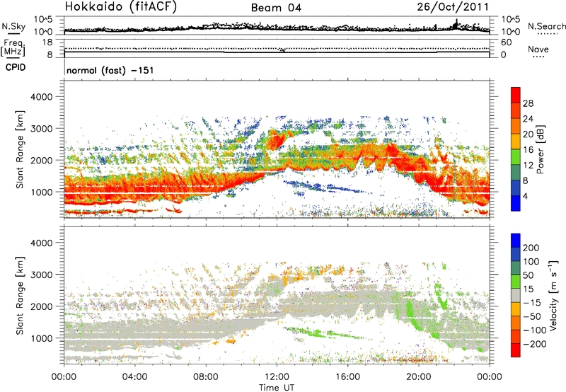Click the noise spike near 22:00 in top panel
The width and height of the screenshot is (566, 392).
[x=456, y=24]
